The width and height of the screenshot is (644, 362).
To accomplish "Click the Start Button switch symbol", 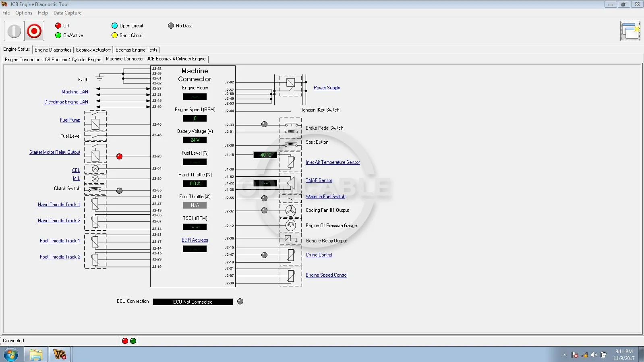I will [x=291, y=144].
